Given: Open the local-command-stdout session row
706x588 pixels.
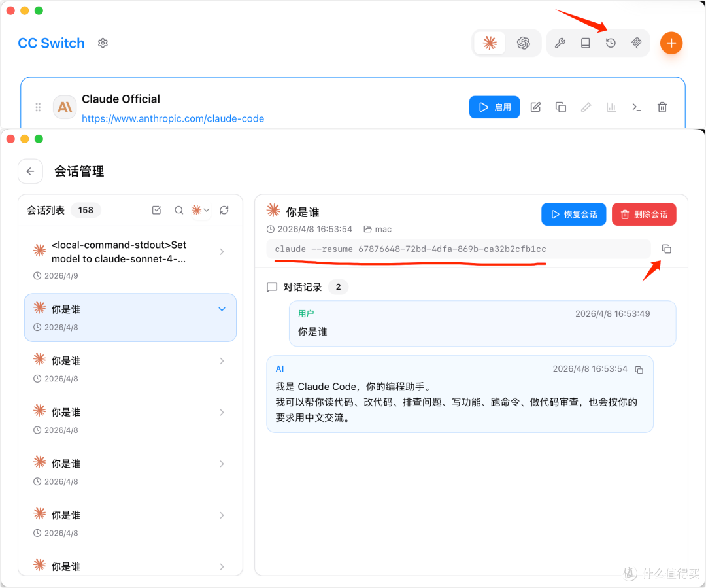Looking at the screenshot, I should (x=130, y=260).
